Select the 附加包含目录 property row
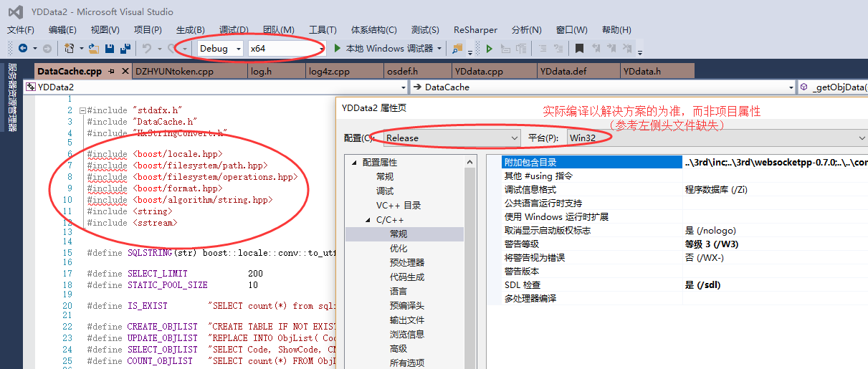This screenshot has height=369, width=868. (x=685, y=163)
